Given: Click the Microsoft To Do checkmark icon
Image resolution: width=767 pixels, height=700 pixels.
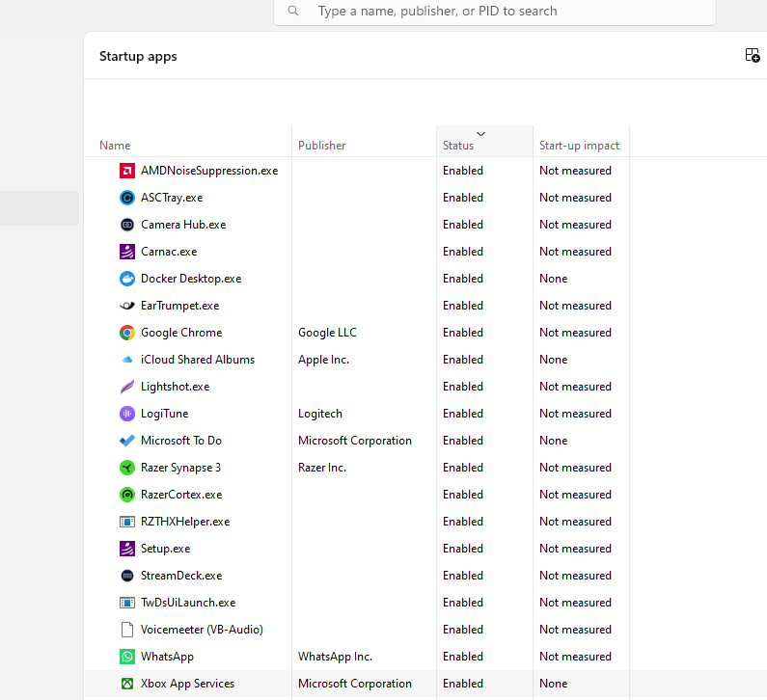Looking at the screenshot, I should pyautogui.click(x=127, y=441).
